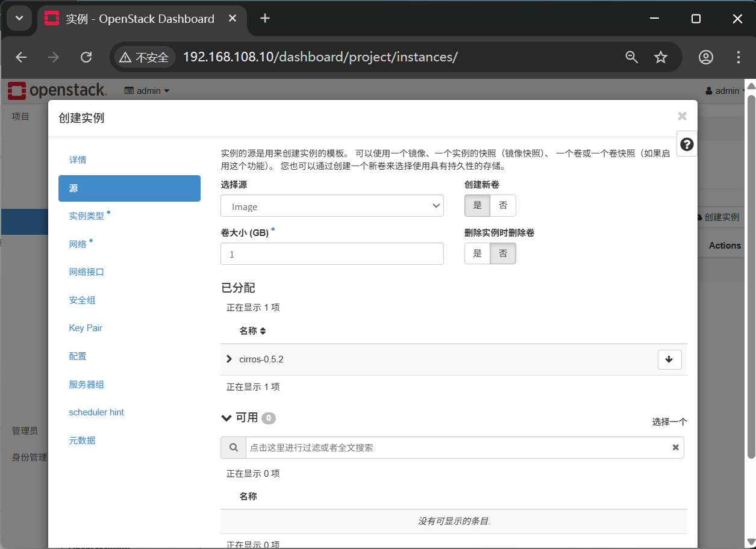Click the 没有可显示的条目 message

454,521
